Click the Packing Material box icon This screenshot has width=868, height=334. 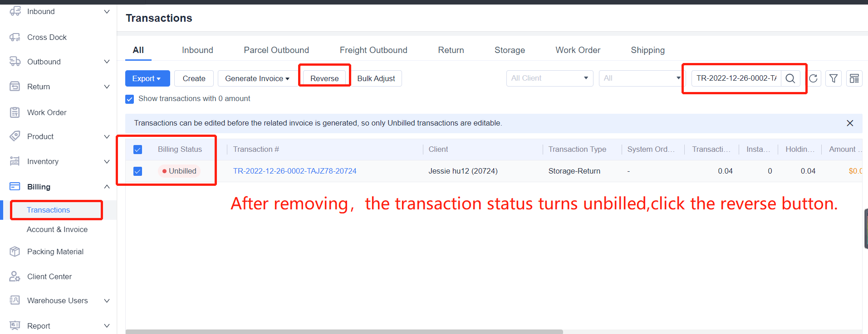point(15,252)
